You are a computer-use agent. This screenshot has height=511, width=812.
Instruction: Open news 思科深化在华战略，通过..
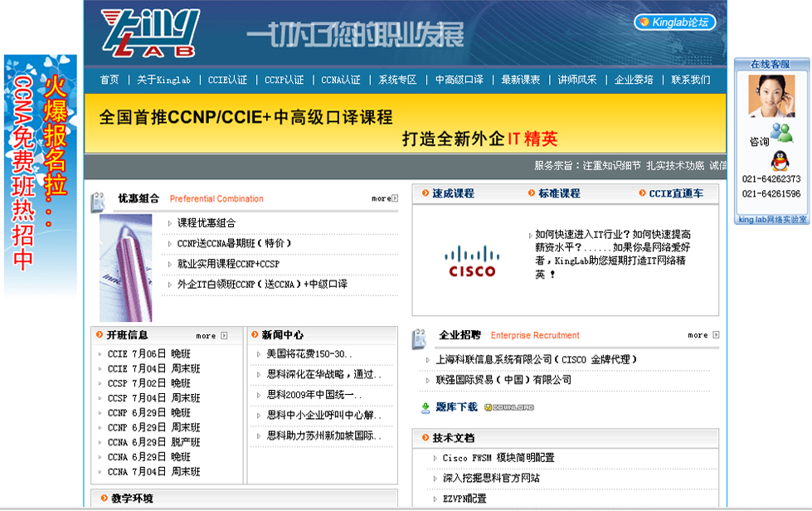[324, 374]
